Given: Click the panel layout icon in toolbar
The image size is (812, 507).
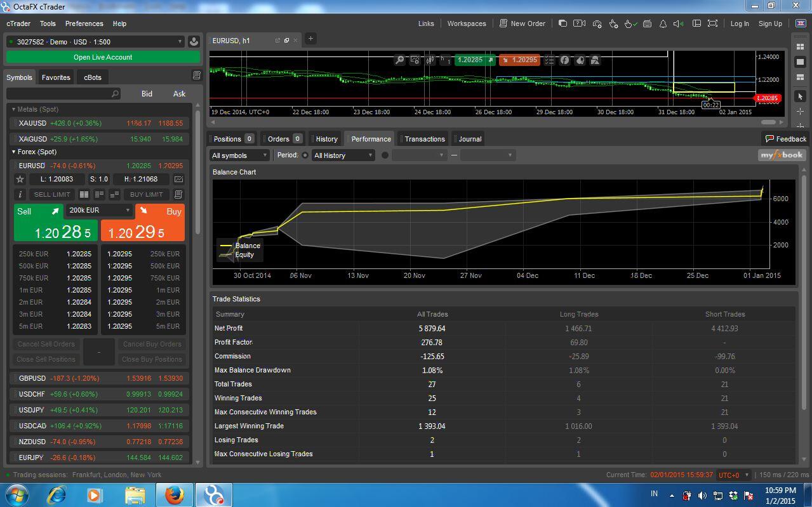Looking at the screenshot, I should [x=696, y=23].
